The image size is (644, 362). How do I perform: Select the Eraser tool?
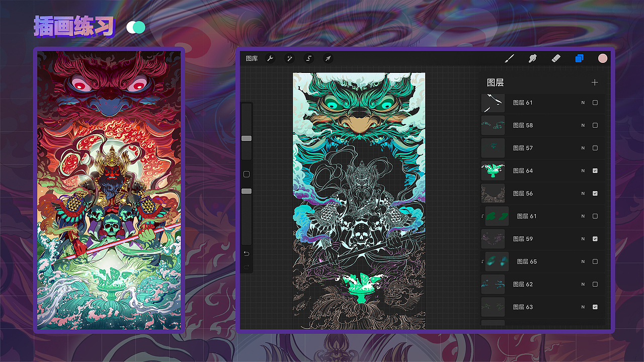click(x=556, y=59)
